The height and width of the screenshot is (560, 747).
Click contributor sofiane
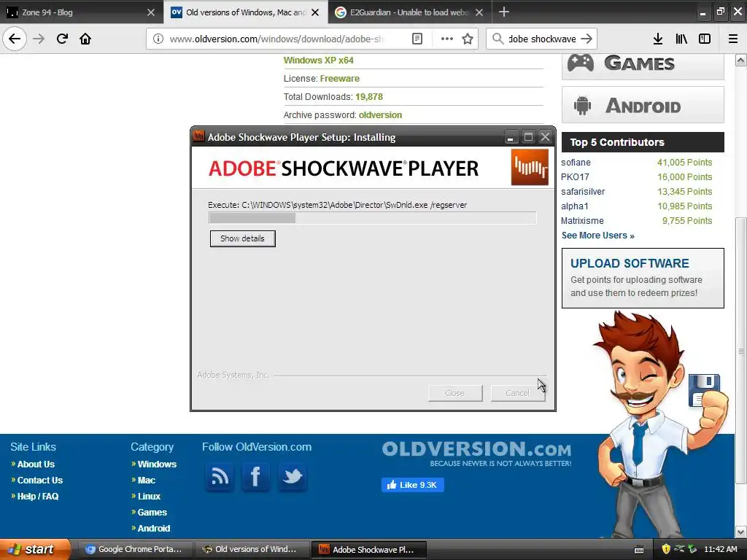tap(576, 163)
